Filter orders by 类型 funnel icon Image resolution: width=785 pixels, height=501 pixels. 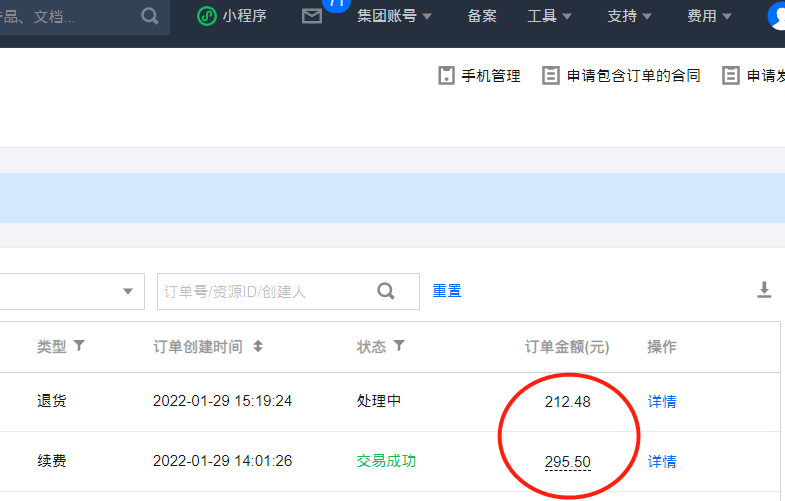click(79, 346)
